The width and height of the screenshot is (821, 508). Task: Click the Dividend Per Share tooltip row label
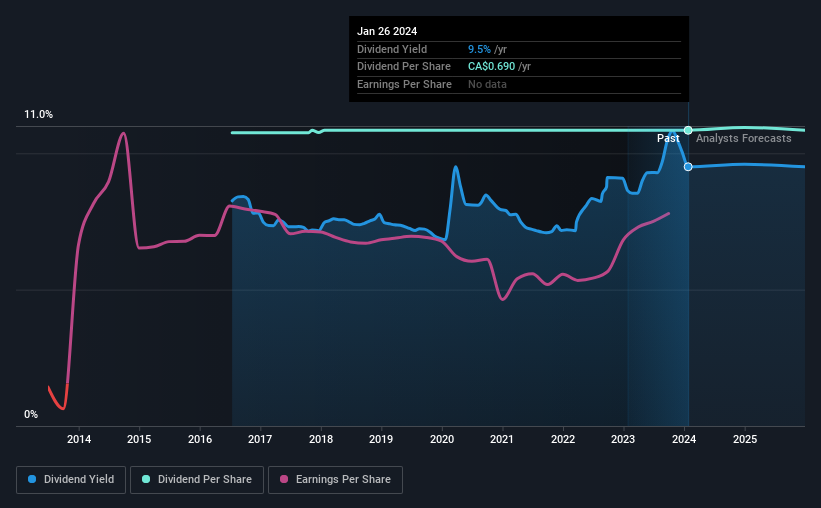pyautogui.click(x=404, y=67)
